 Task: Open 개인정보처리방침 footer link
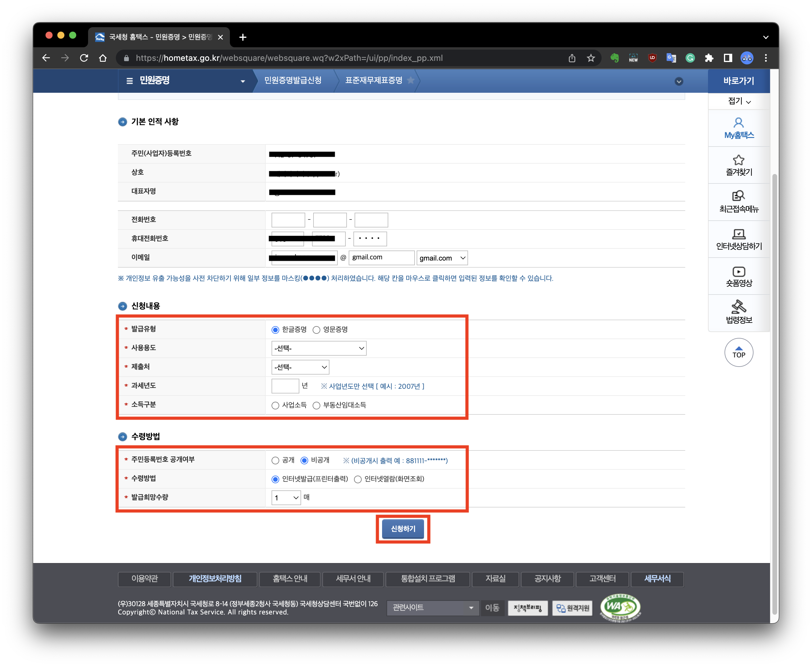215,579
